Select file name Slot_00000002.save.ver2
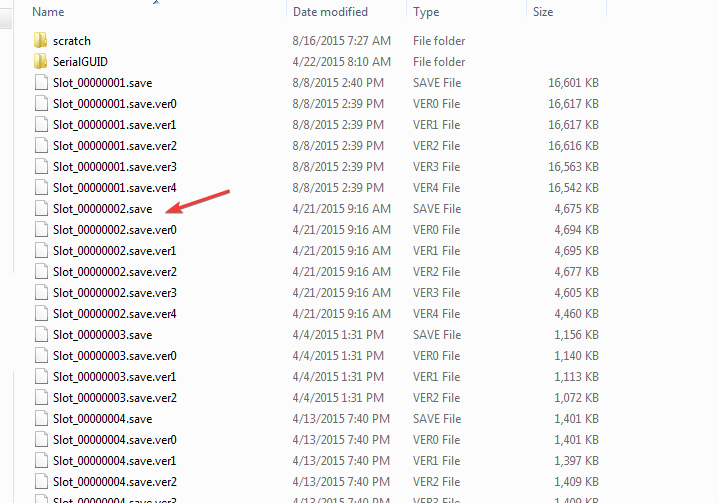 point(115,272)
